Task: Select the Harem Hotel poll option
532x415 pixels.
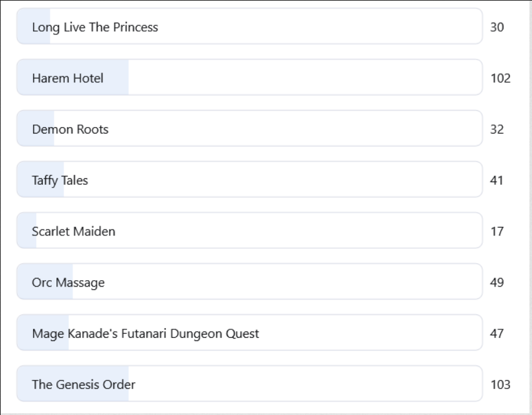Action: (249, 77)
